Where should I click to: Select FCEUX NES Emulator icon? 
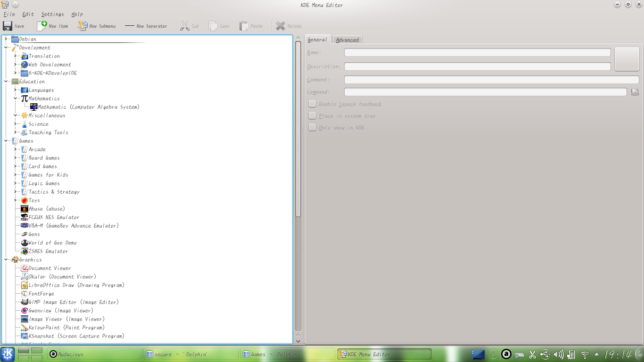pyautogui.click(x=25, y=217)
